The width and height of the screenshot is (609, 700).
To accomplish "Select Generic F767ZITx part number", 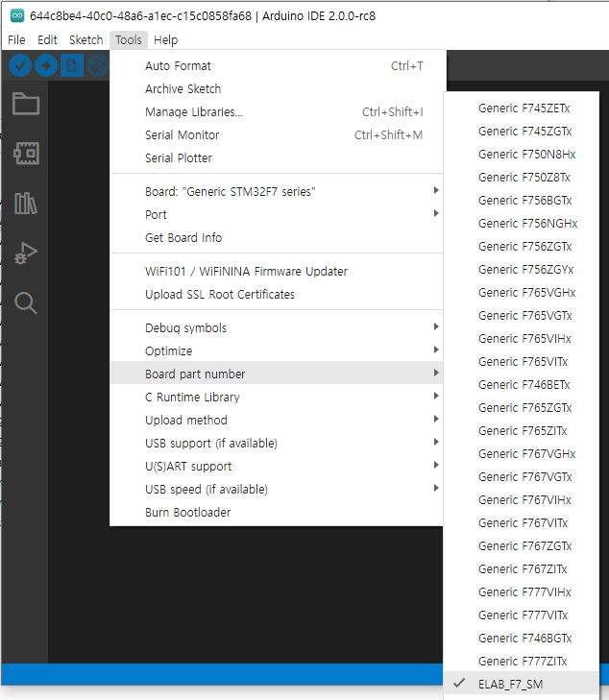I will click(521, 569).
